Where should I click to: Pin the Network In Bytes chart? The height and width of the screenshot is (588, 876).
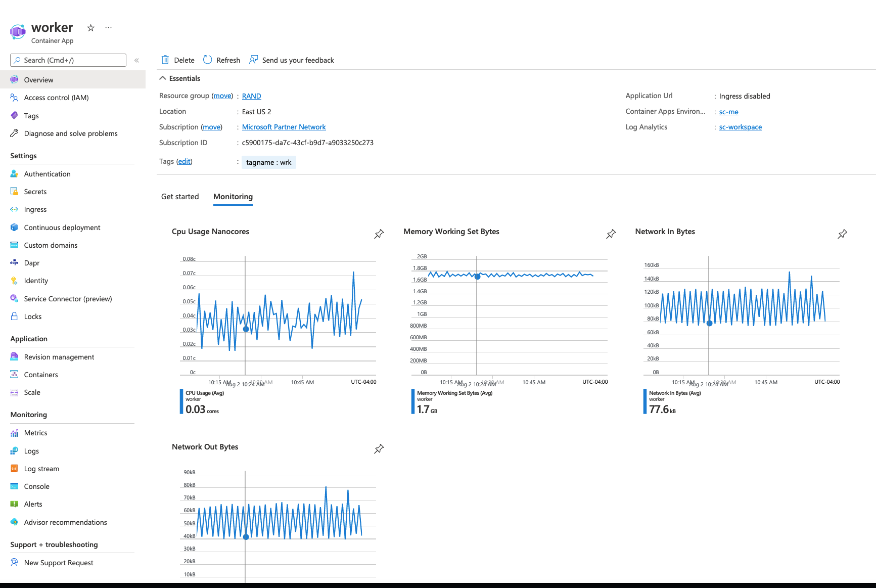click(x=842, y=234)
